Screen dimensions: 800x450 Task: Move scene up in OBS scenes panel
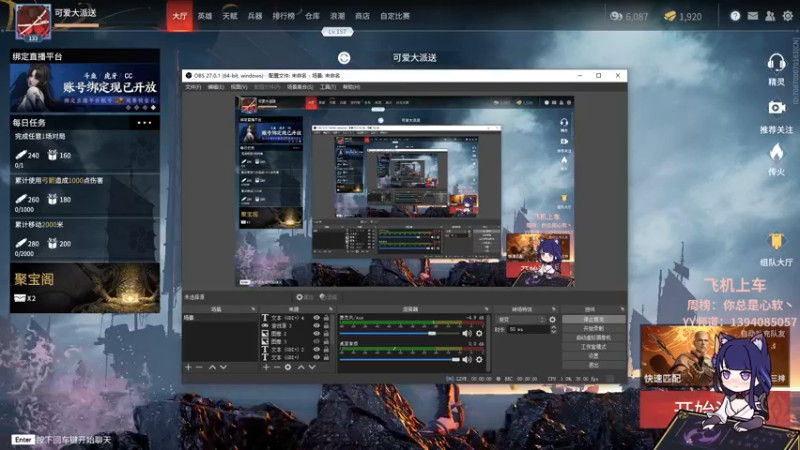pos(212,367)
